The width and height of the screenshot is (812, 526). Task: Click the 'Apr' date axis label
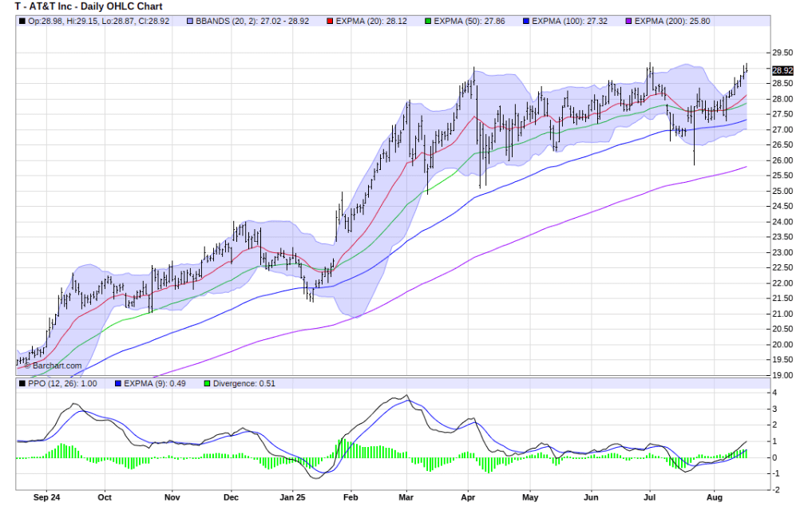(x=468, y=497)
